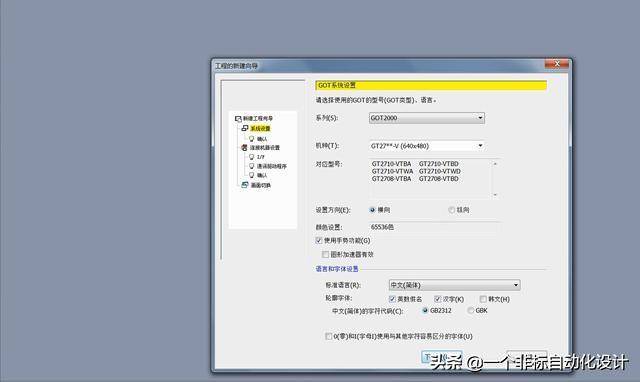This screenshot has width=640, height=382.
Task: Click model text GT2708-VTBA
Action: (391, 179)
